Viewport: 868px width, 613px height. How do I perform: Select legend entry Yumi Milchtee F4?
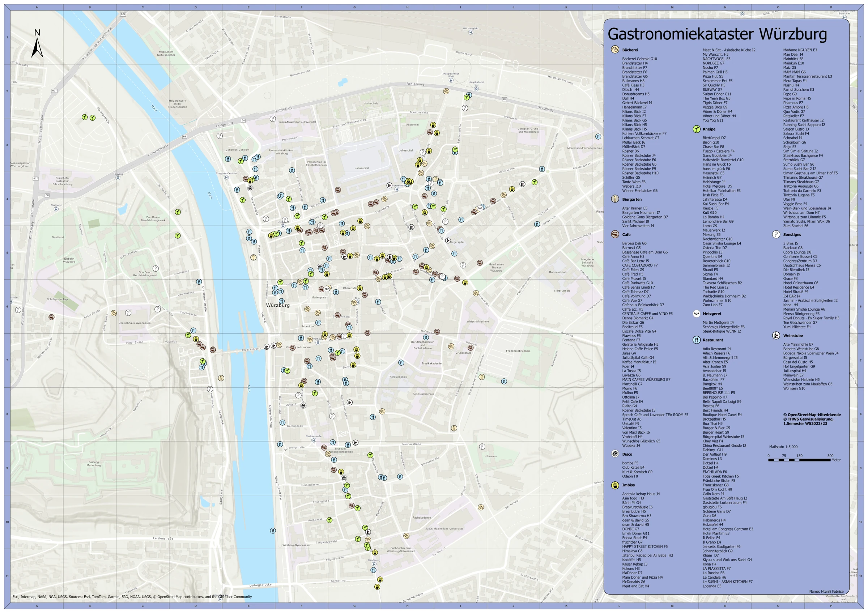tap(796, 327)
